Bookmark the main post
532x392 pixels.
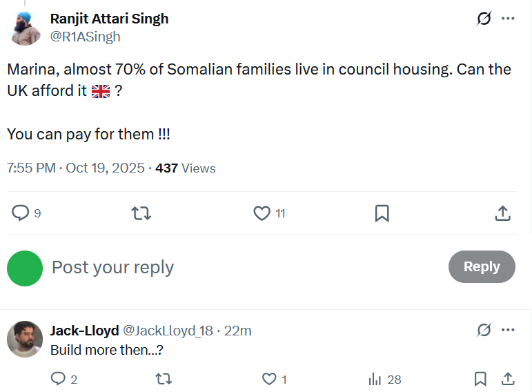click(x=382, y=213)
